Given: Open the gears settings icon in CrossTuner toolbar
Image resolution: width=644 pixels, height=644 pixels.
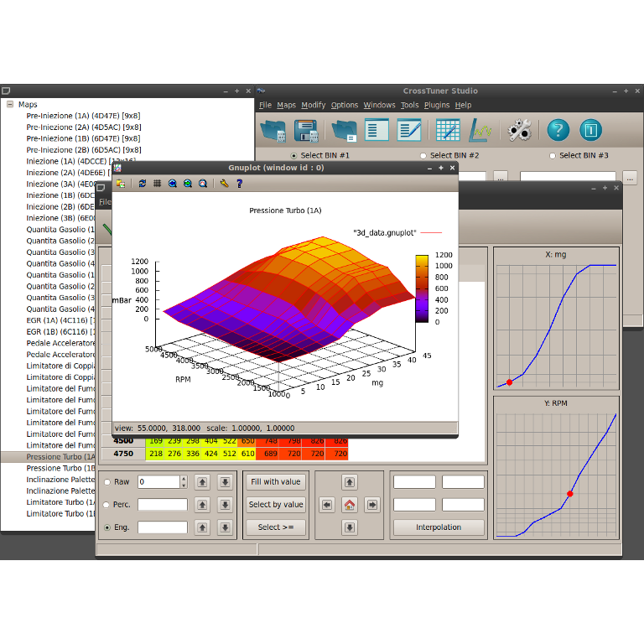Looking at the screenshot, I should coord(519,131).
